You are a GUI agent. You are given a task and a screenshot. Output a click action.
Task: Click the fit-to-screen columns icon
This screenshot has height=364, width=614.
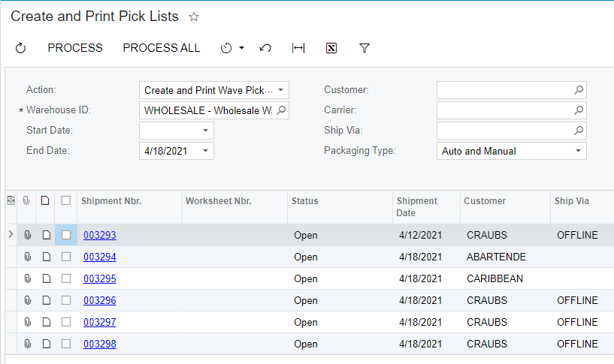point(298,48)
